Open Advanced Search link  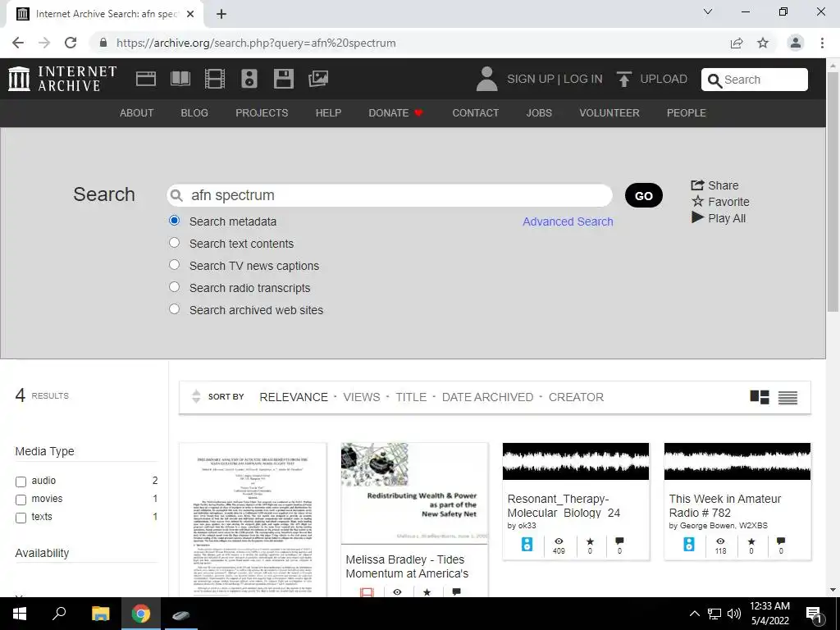coord(568,221)
